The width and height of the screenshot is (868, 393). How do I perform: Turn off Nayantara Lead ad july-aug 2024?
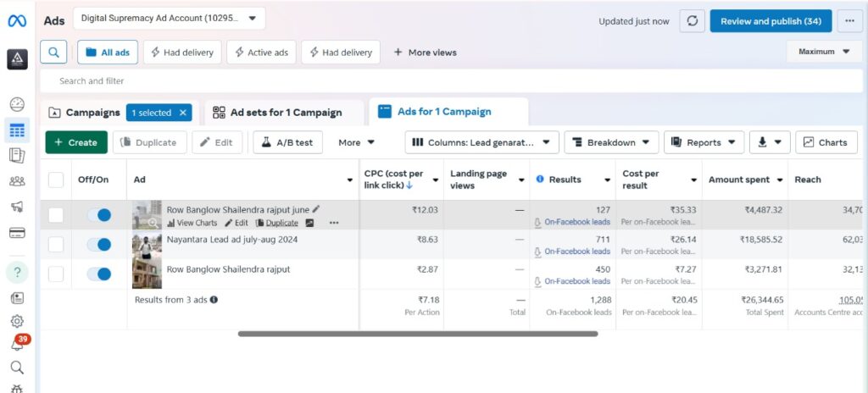click(x=99, y=245)
